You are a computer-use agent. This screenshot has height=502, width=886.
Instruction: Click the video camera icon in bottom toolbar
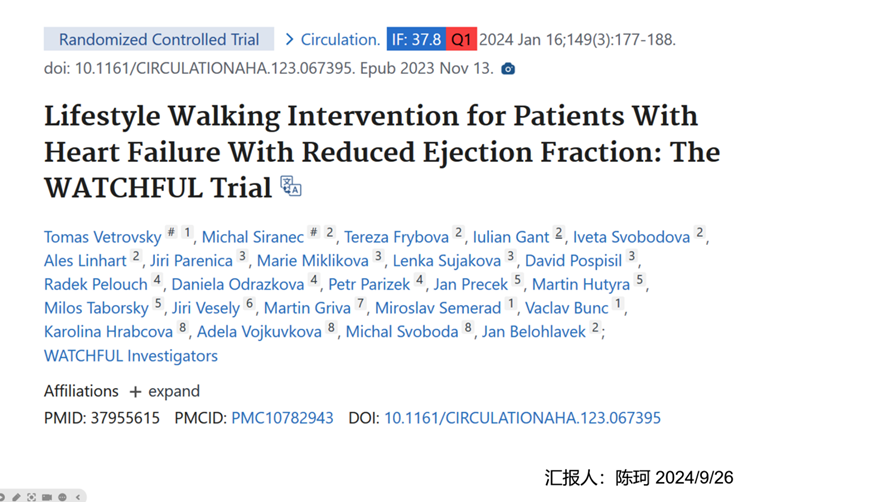tap(47, 497)
